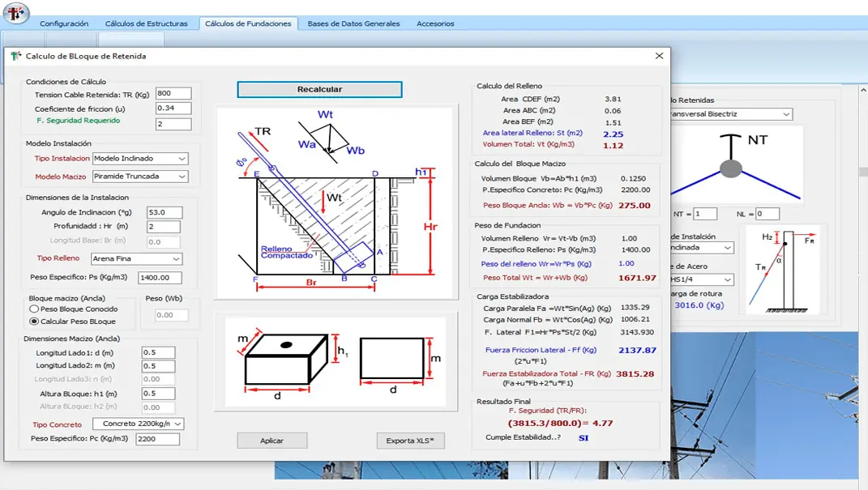Click the Aplicar button
Screen dimensions: 868x490
click(x=272, y=441)
